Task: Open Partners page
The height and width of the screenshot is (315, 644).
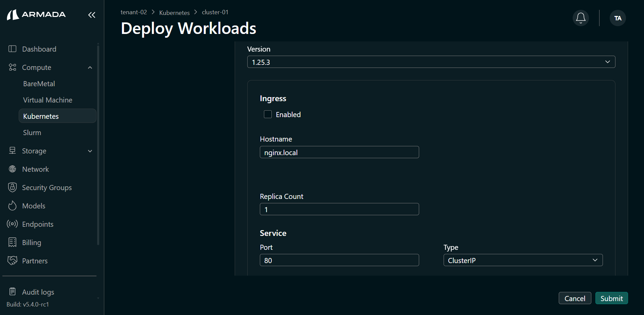Action: (x=35, y=261)
